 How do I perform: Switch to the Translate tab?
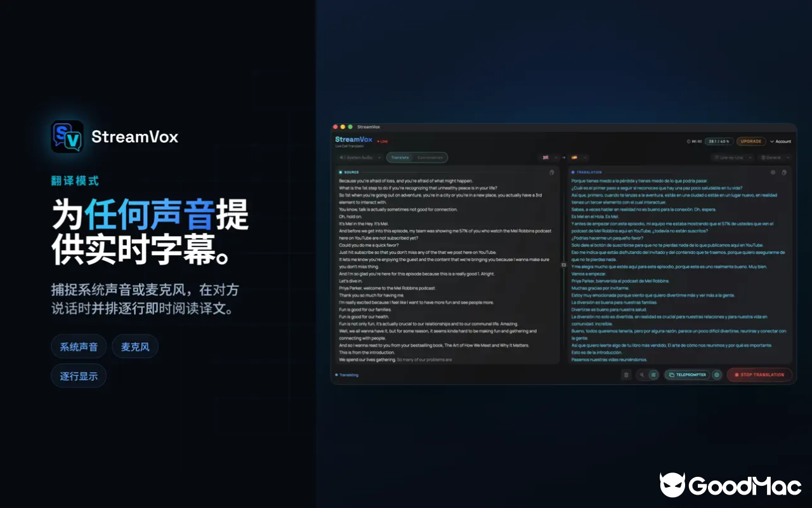pos(400,157)
